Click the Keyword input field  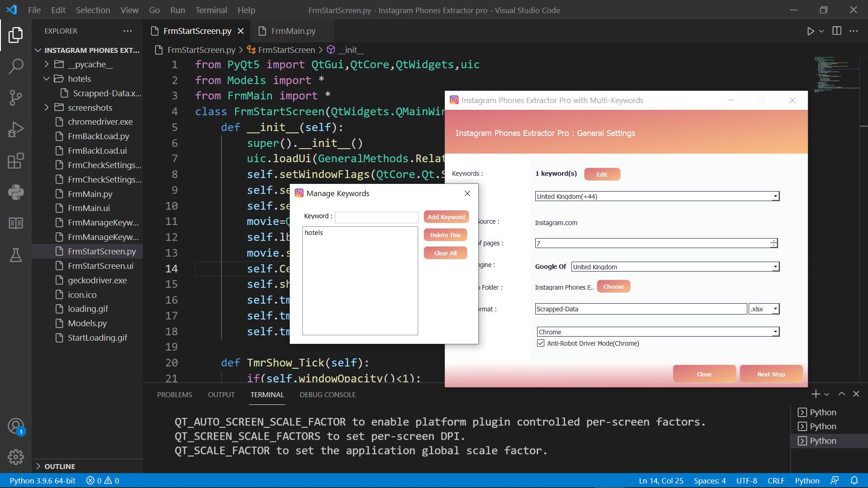pos(377,217)
